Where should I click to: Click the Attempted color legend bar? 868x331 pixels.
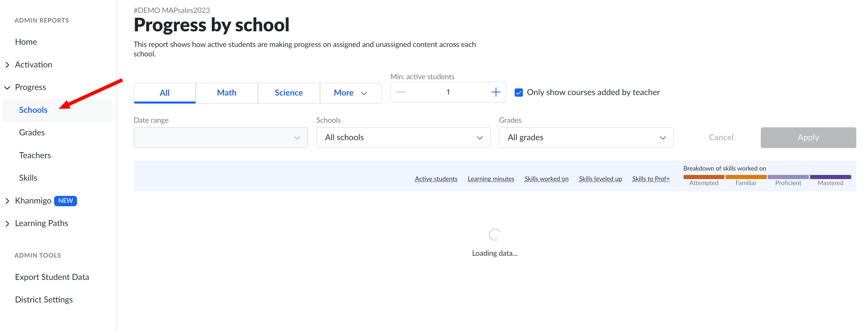[704, 177]
